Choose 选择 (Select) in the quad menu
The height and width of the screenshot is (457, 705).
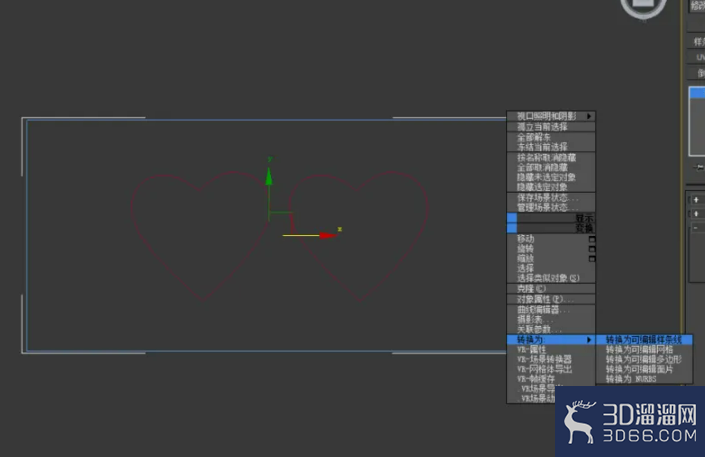coord(551,269)
